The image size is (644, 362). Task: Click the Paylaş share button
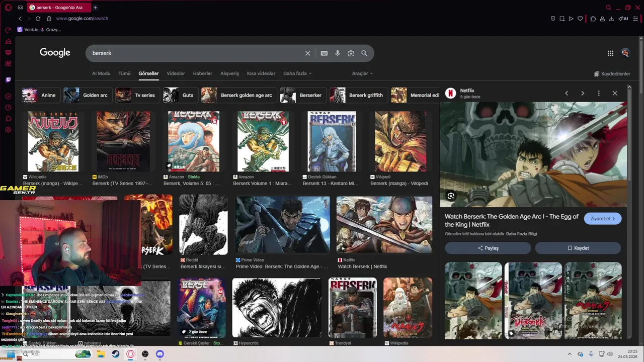(488, 248)
